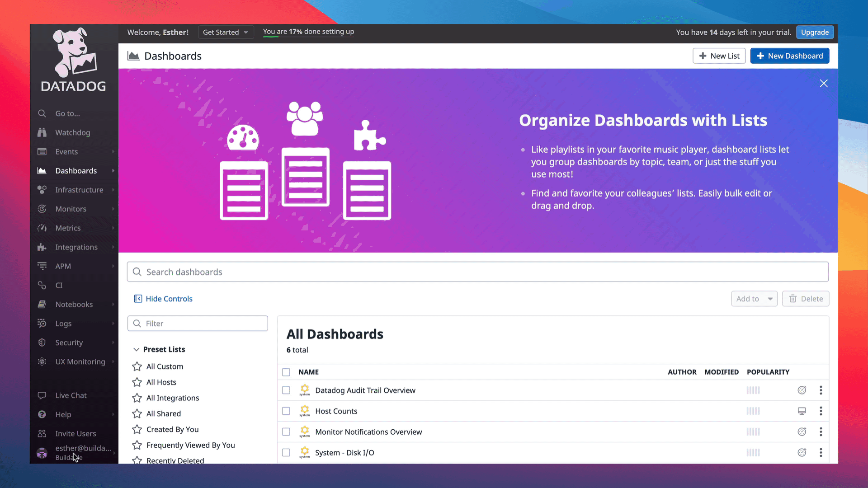Open more options for System - Disk I/O

[x=821, y=452]
